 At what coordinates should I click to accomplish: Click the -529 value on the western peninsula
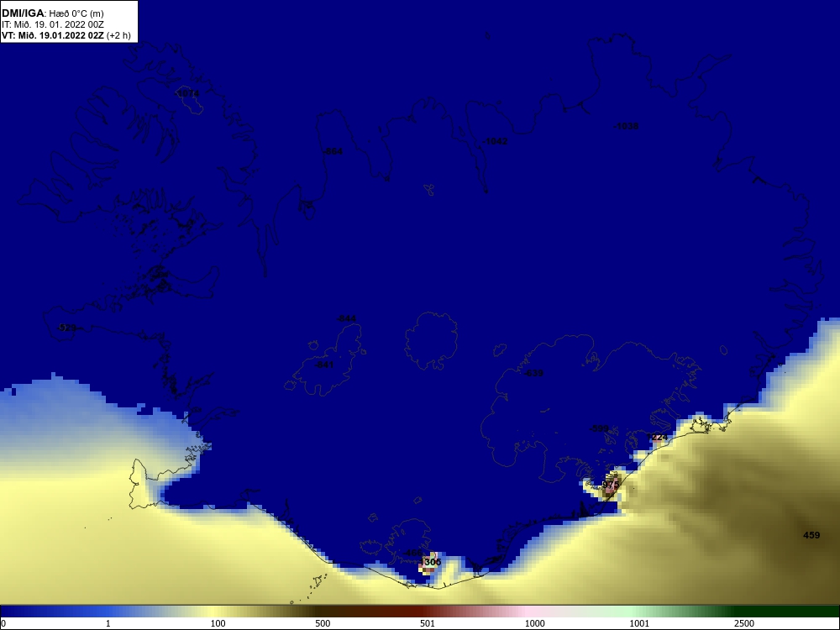coord(66,328)
